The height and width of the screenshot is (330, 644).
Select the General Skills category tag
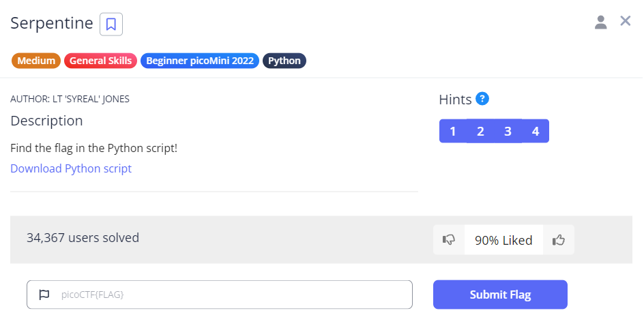coord(101,61)
